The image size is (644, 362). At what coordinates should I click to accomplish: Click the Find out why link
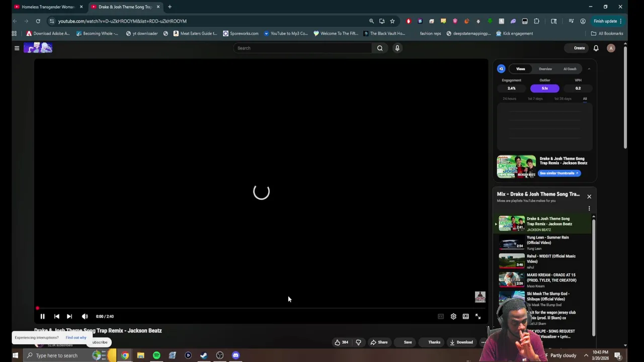(x=75, y=338)
